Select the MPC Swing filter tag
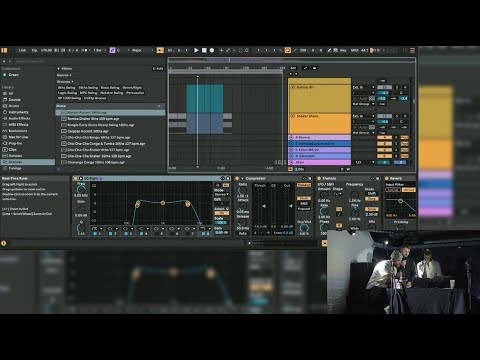Viewport: 480px width, 360px height. coord(88,93)
